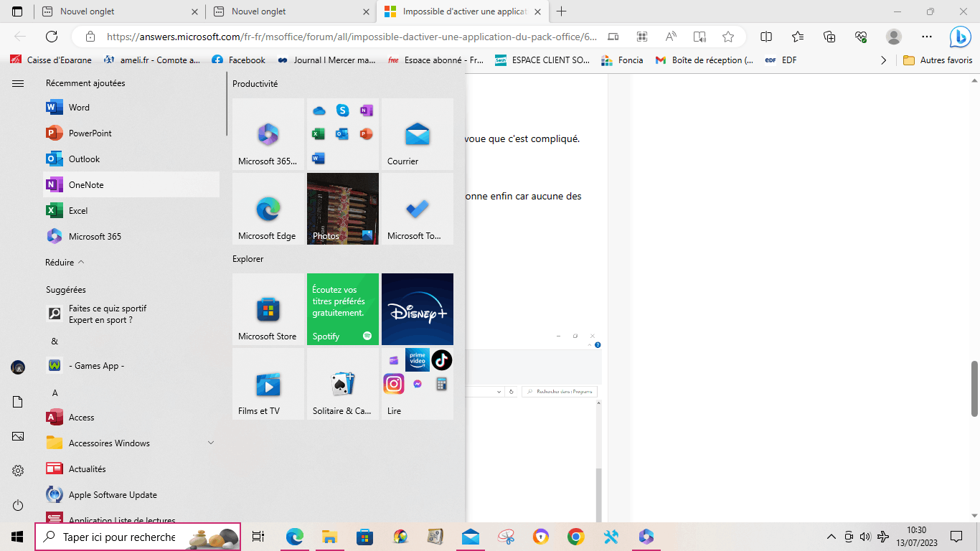Click the Windows Start button
This screenshot has width=980, height=551.
pyautogui.click(x=17, y=537)
